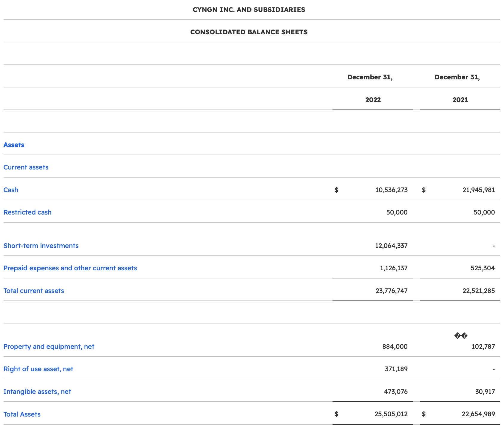504x447 pixels.
Task: Select intangible assets 2021 value 30,917
Action: pyautogui.click(x=485, y=391)
